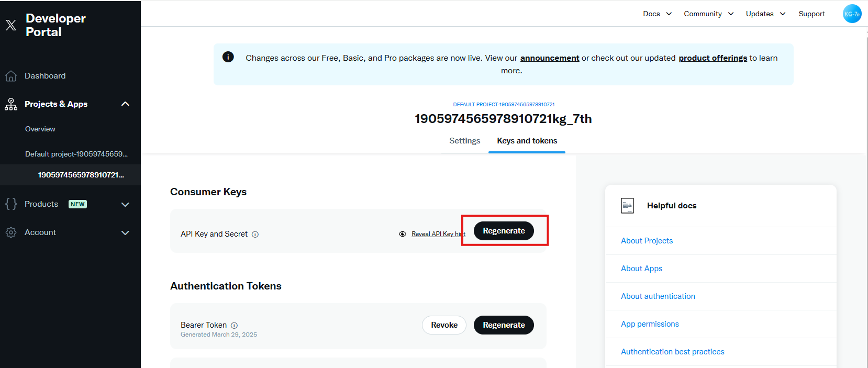Screen dimensions: 868x368
Task: Open Overview under Projects & Apps
Action: [x=40, y=129]
